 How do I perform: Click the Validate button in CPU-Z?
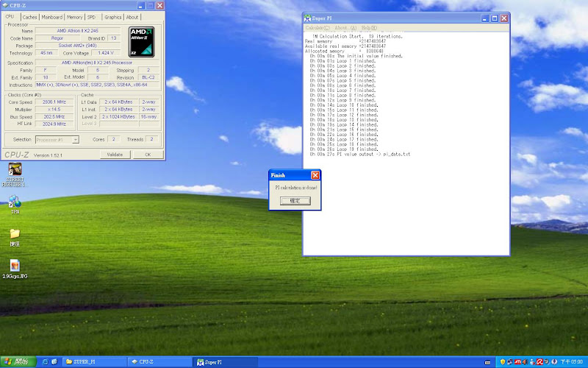(115, 155)
